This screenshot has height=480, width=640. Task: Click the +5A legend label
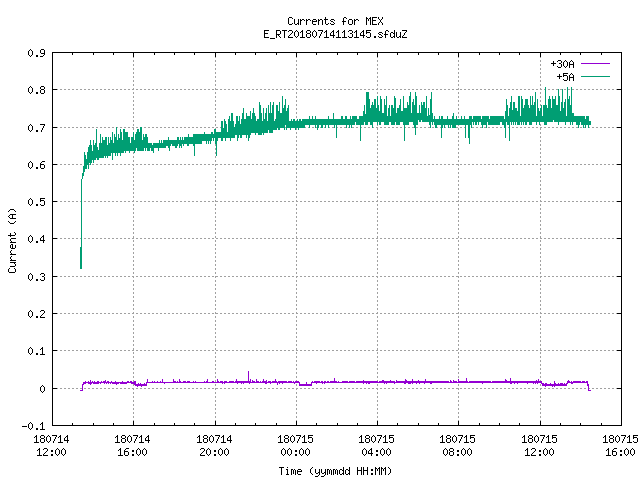point(565,77)
